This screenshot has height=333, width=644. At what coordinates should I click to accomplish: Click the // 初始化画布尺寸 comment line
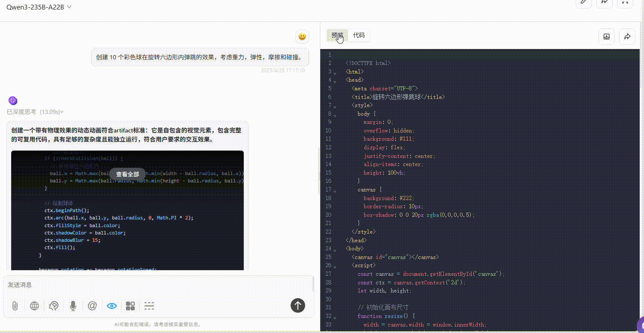383,308
